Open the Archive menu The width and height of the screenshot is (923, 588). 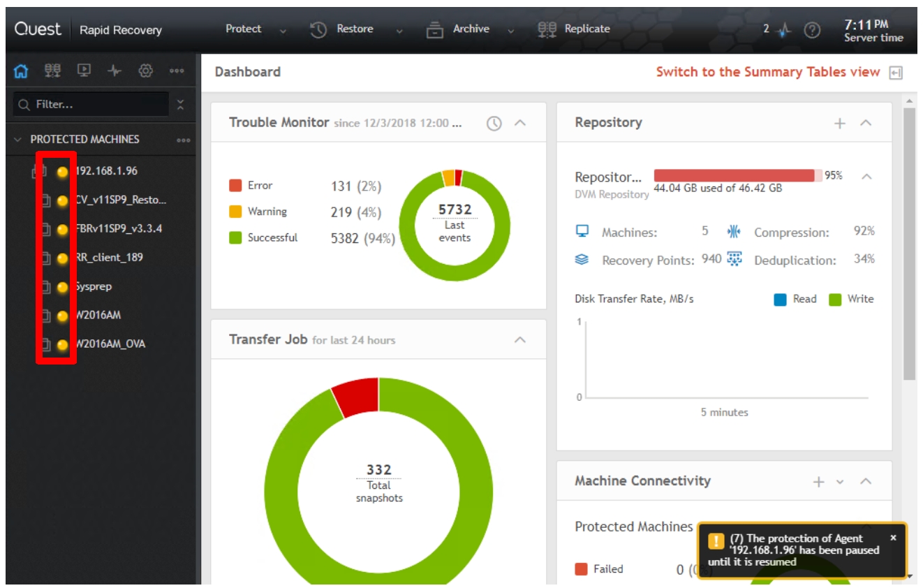click(x=471, y=29)
